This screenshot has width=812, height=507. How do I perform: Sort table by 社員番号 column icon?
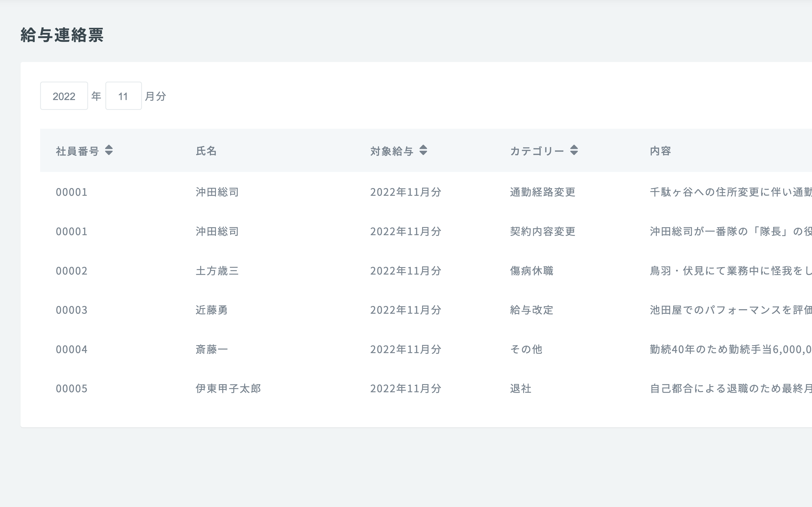109,150
